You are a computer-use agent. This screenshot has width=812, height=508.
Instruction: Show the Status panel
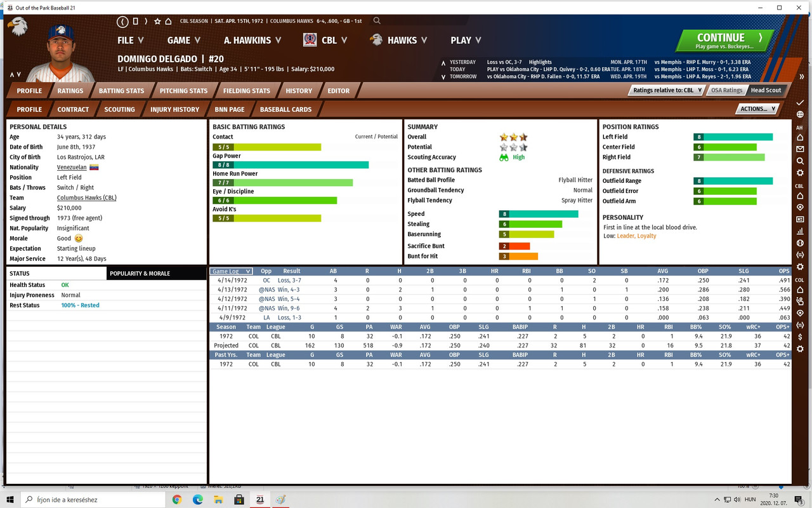coord(56,274)
